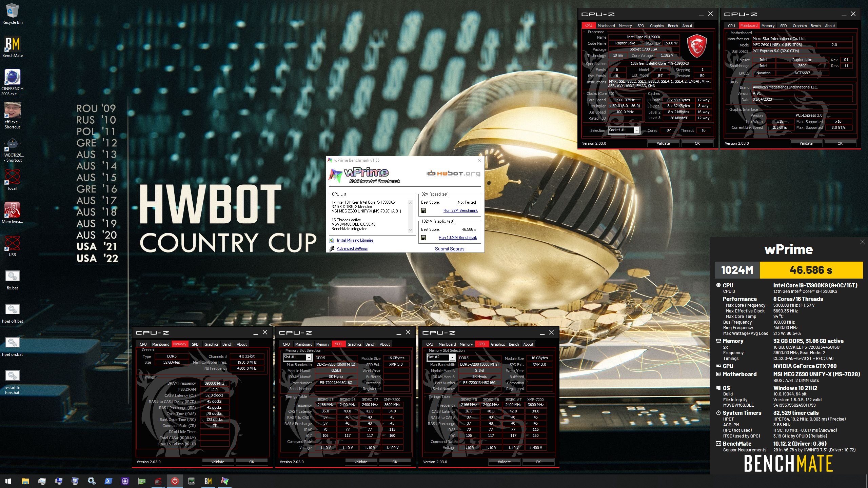Click the DRAM Frequency 3900.0 MHz value
This screenshot has height=488, width=868.
(x=214, y=383)
